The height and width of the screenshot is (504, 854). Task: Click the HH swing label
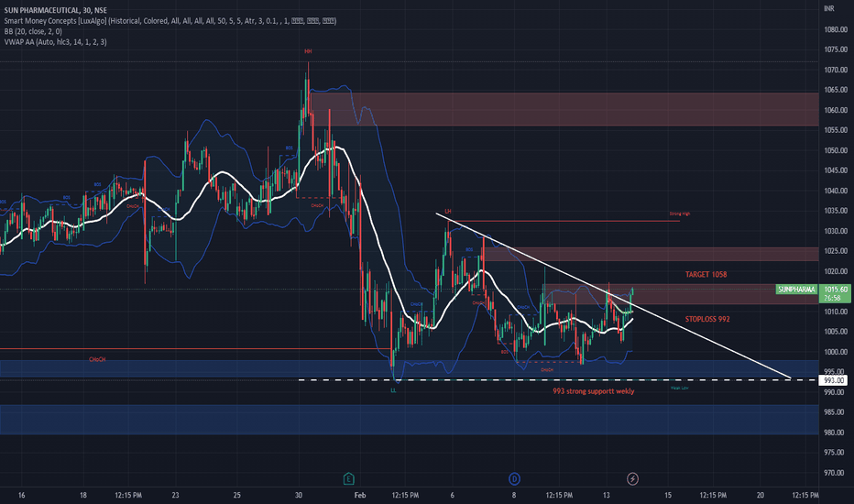pos(308,51)
